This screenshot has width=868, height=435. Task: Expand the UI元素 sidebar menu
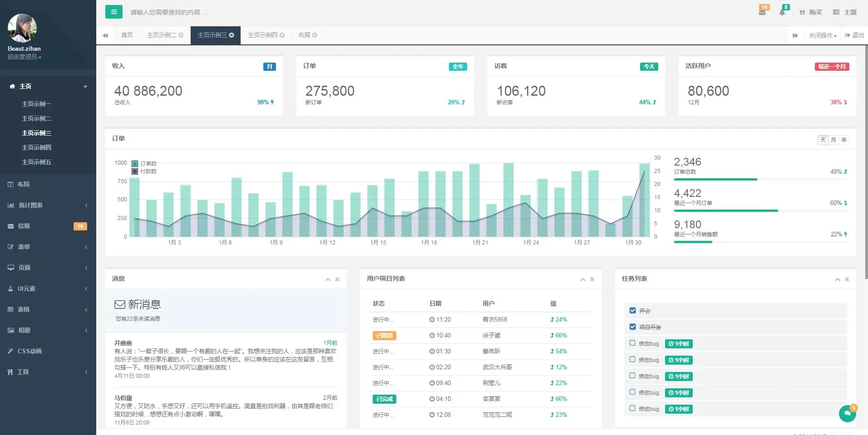pos(48,288)
